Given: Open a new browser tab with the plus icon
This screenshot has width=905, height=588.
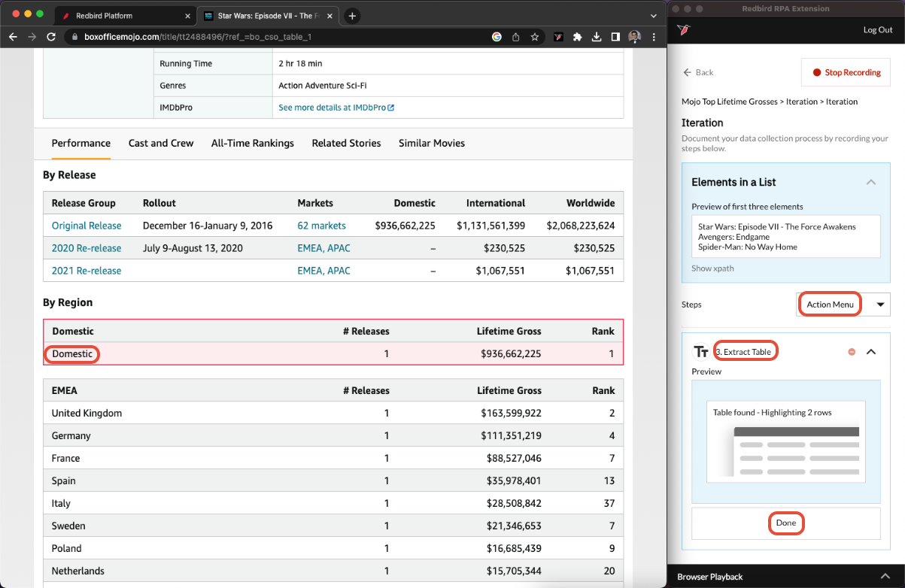Looking at the screenshot, I should click(x=352, y=16).
